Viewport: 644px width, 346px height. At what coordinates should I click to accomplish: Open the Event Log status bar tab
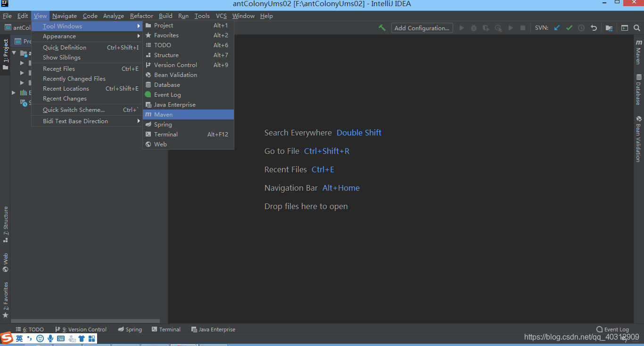[x=612, y=329]
